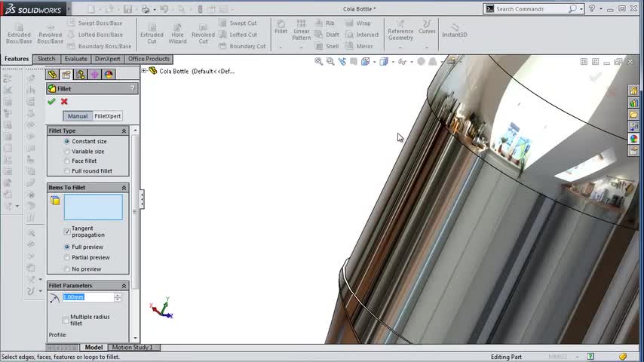This screenshot has width=644, height=362.
Task: Select the Rib tool
Action: (x=325, y=23)
